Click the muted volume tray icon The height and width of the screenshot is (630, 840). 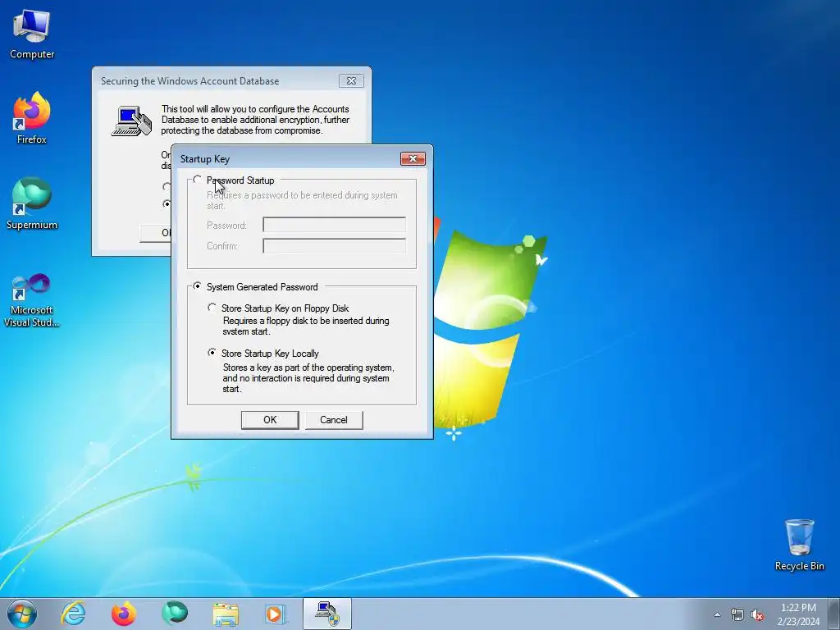(x=757, y=615)
